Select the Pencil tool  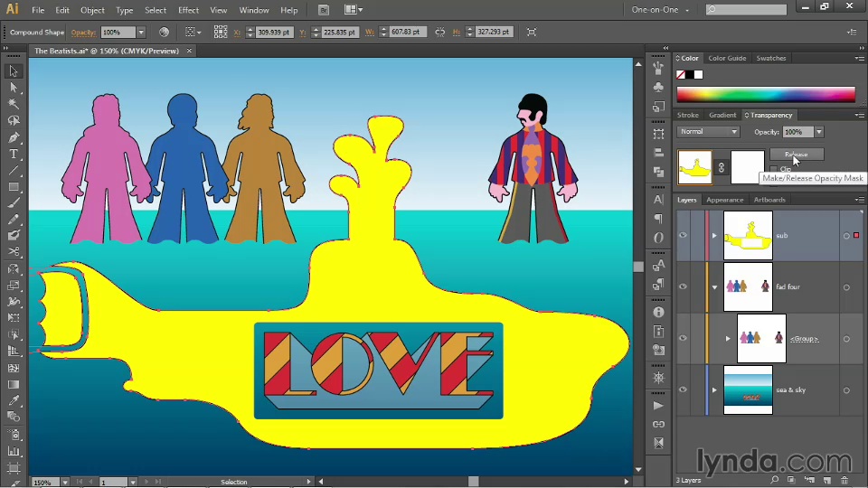point(14,219)
